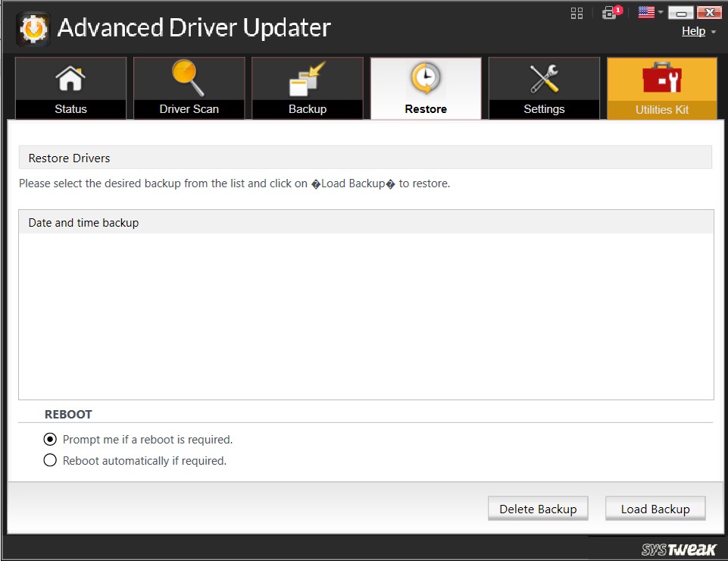Select the Restore clock icon
The height and width of the screenshot is (561, 728).
tap(425, 78)
